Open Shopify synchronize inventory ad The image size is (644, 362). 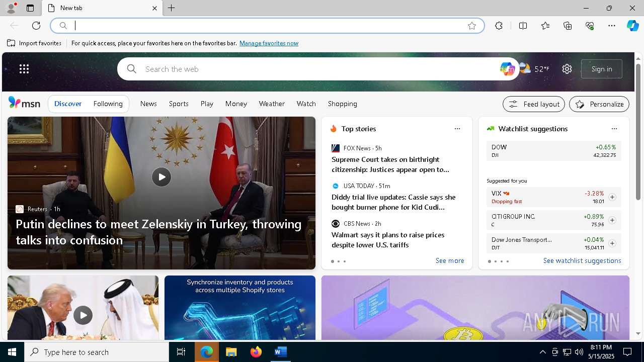coord(240,308)
